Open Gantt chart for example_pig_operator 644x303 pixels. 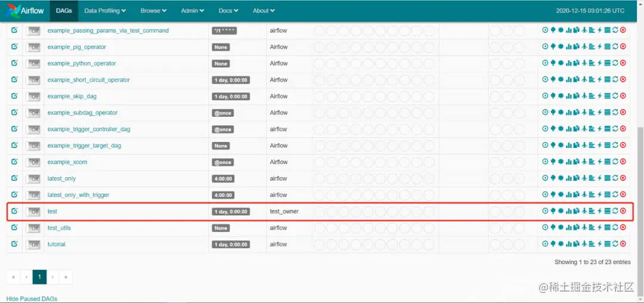592,47
